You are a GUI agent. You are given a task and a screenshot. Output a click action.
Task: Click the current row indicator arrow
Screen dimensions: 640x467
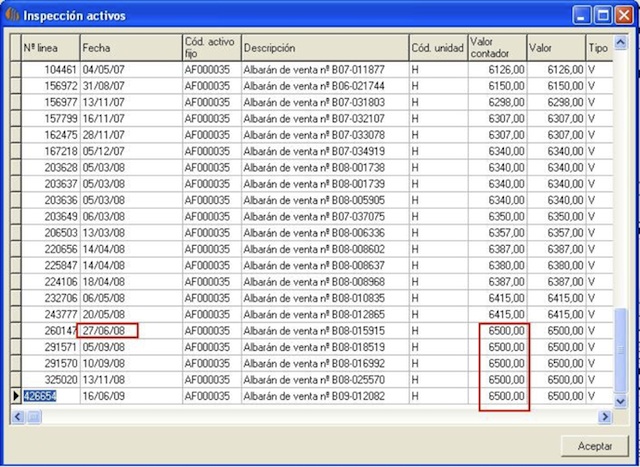(x=15, y=397)
